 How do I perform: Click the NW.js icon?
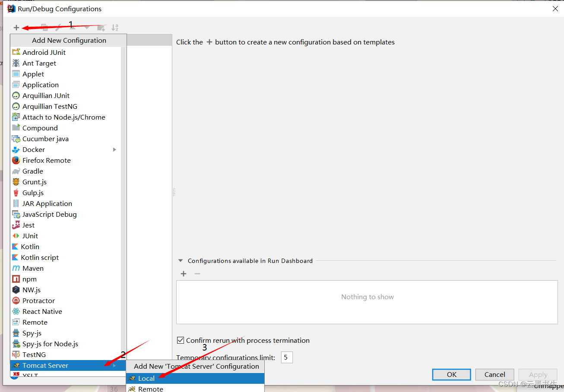(x=16, y=290)
